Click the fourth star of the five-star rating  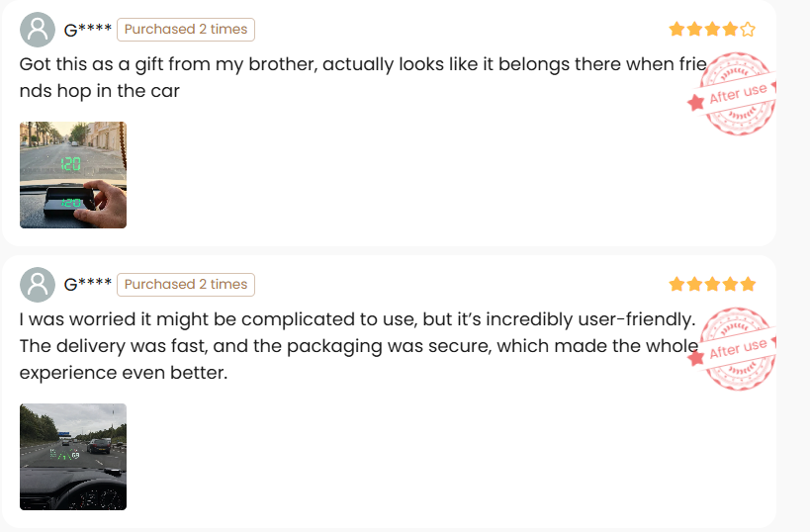click(x=730, y=284)
